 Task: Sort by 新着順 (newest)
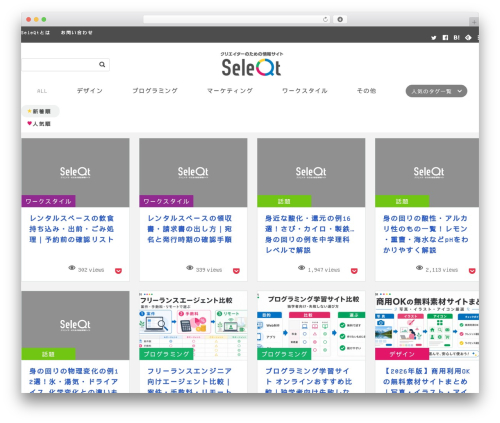41,111
